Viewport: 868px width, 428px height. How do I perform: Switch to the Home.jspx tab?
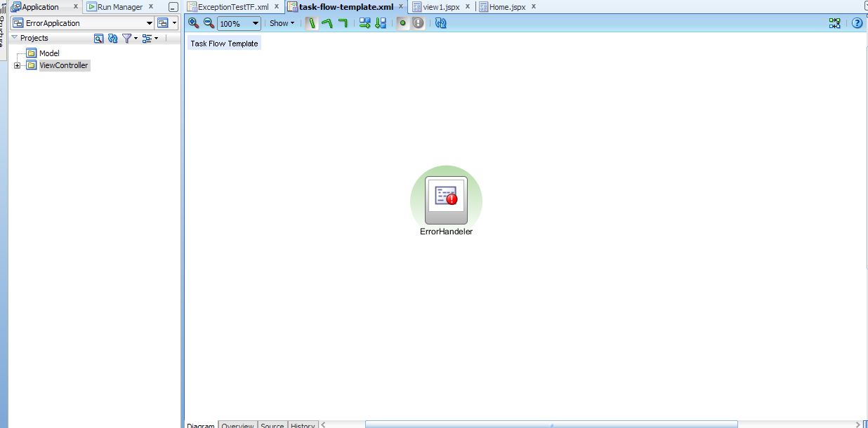[x=508, y=6]
